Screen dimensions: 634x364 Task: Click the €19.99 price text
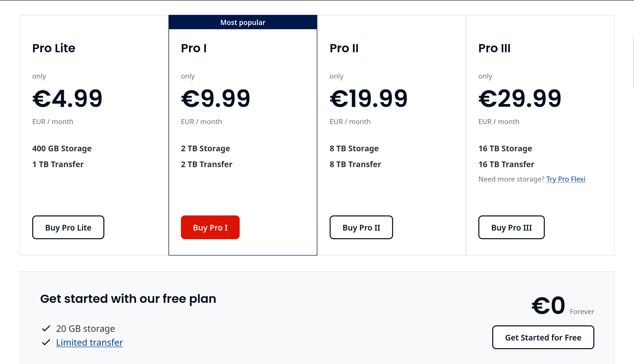click(x=369, y=98)
